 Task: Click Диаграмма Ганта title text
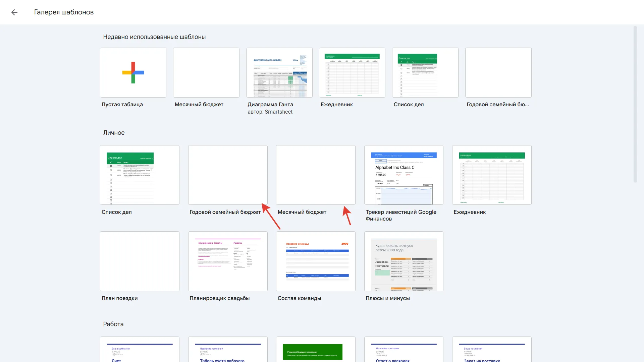tap(270, 105)
